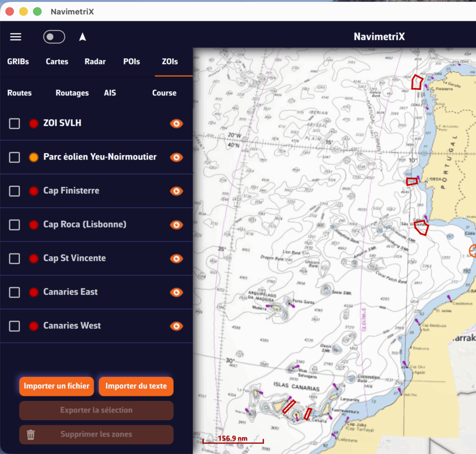
Task: Check the ZOI SVLH checkbox
Action: pyautogui.click(x=15, y=123)
